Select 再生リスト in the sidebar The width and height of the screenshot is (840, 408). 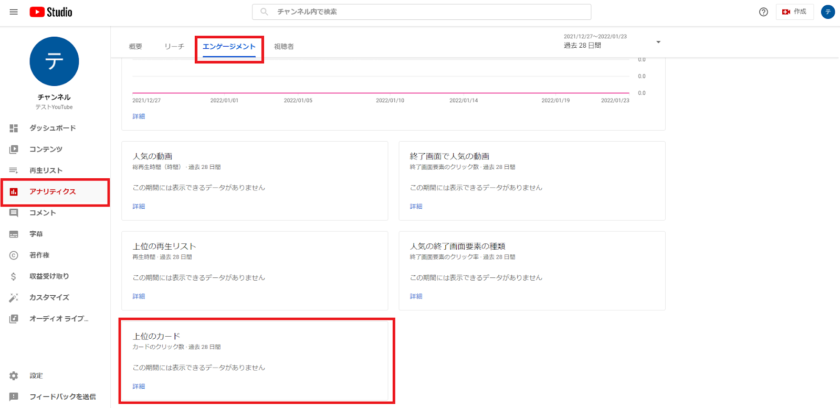pyautogui.click(x=46, y=170)
